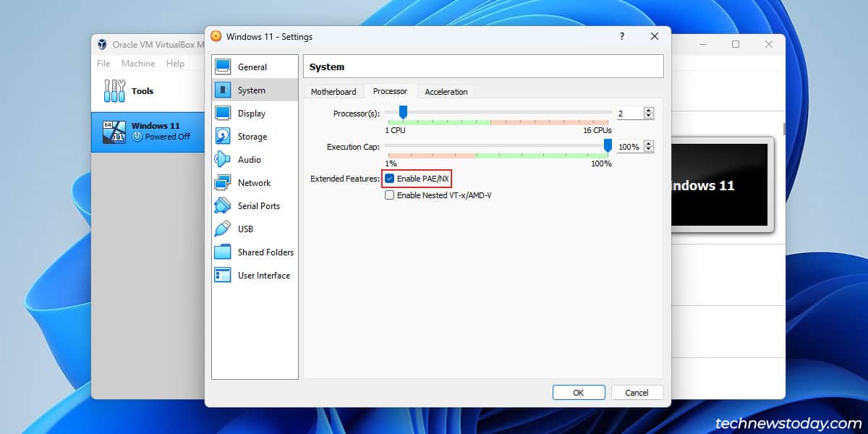Image resolution: width=868 pixels, height=434 pixels.
Task: Check Enable Nested VT-x/AMD-V
Action: (x=389, y=195)
